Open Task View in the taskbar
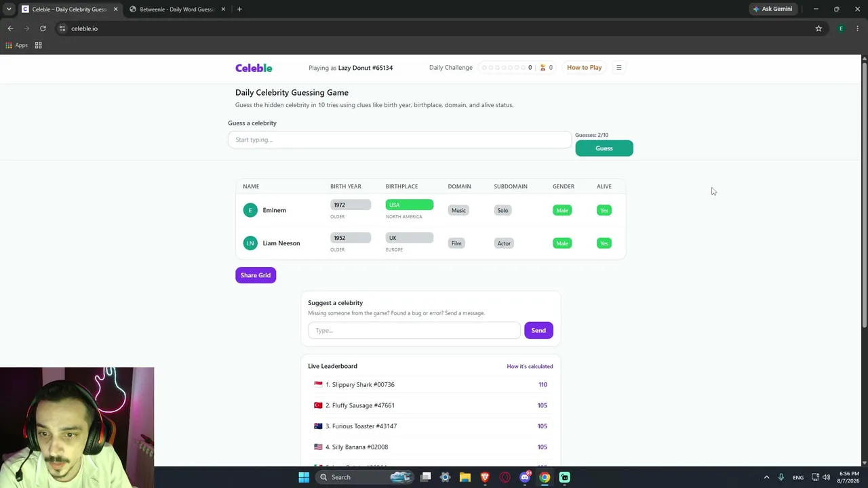 (425, 477)
